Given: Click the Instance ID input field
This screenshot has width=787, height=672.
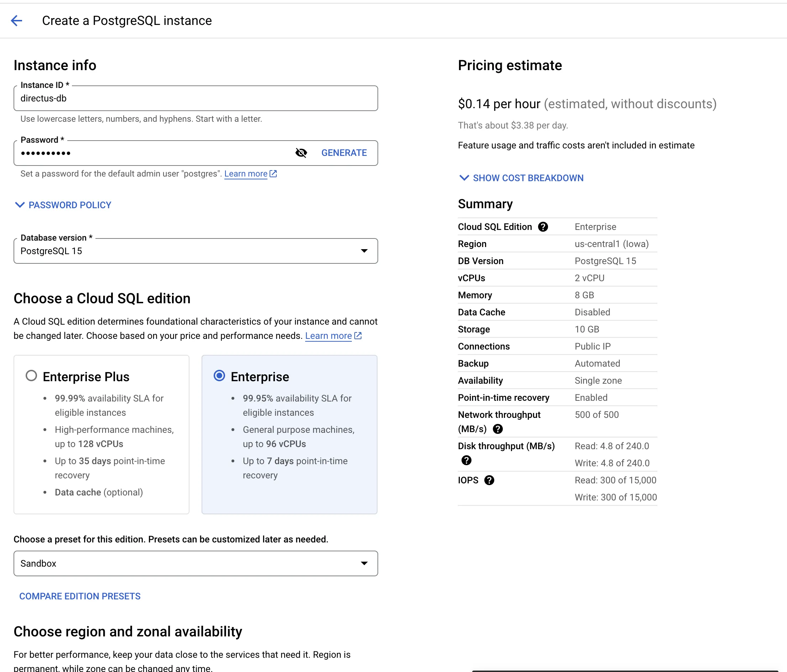Looking at the screenshot, I should (196, 98).
